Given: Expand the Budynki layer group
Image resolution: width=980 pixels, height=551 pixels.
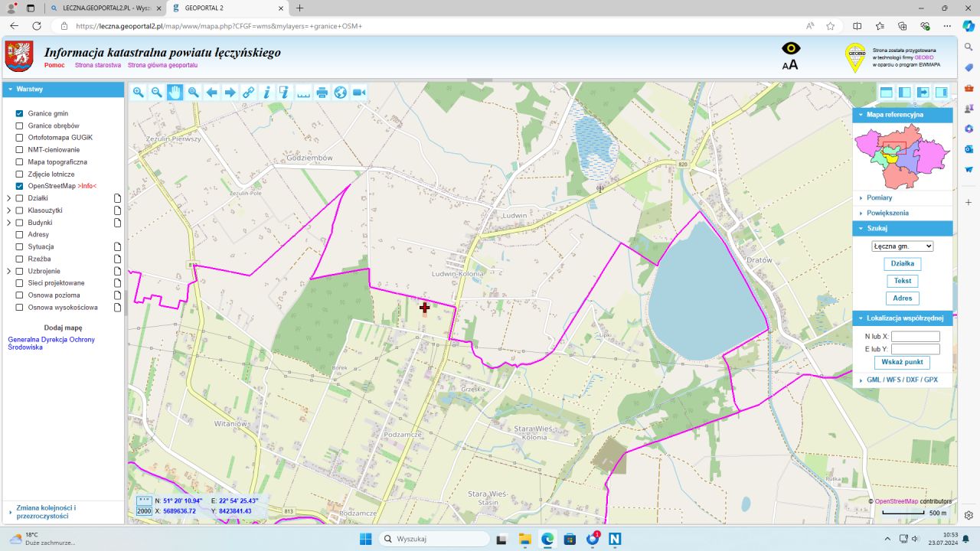Looking at the screenshot, I should pos(8,223).
